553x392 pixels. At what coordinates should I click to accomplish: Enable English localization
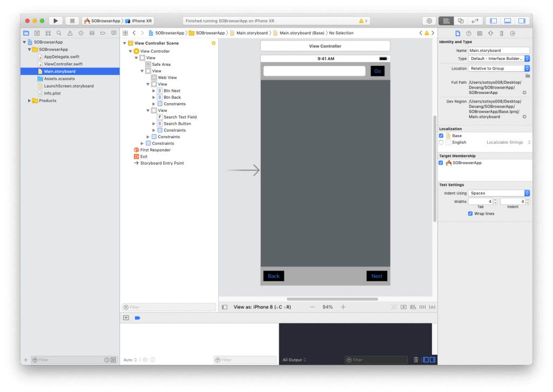pos(441,142)
